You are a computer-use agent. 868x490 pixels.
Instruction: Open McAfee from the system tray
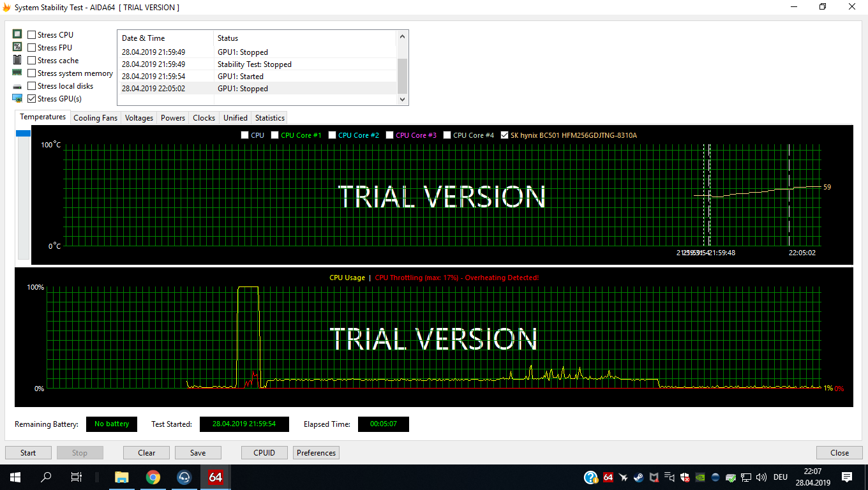(x=654, y=477)
